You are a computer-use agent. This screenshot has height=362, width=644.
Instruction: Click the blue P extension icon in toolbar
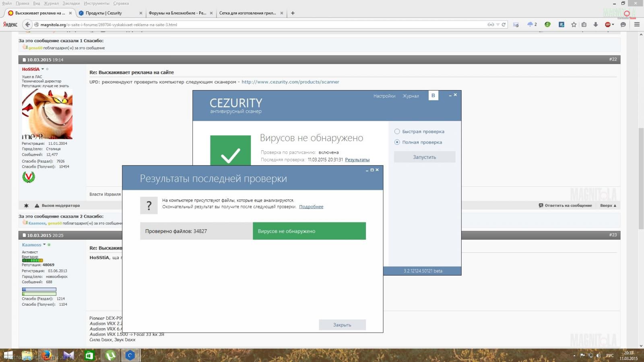tap(561, 25)
